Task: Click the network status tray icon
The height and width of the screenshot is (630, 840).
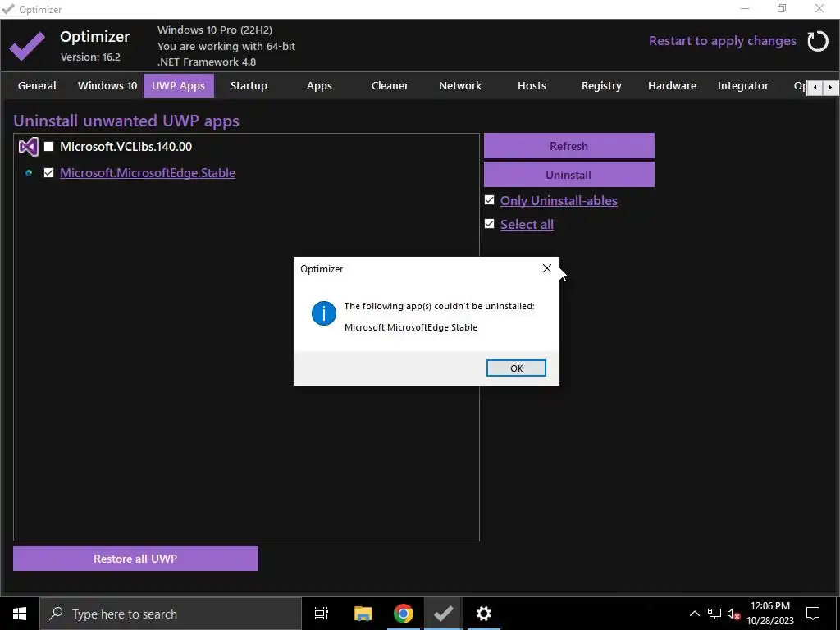Action: [714, 614]
